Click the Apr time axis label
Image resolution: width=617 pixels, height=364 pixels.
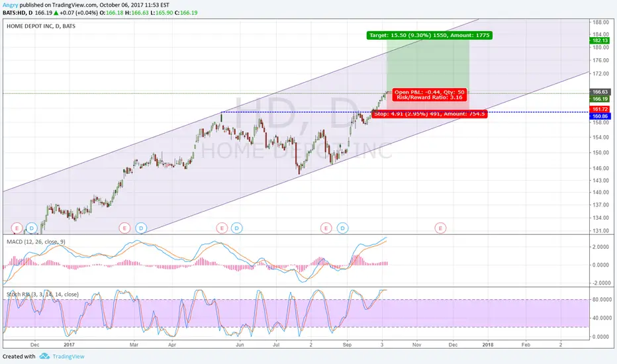point(172,345)
